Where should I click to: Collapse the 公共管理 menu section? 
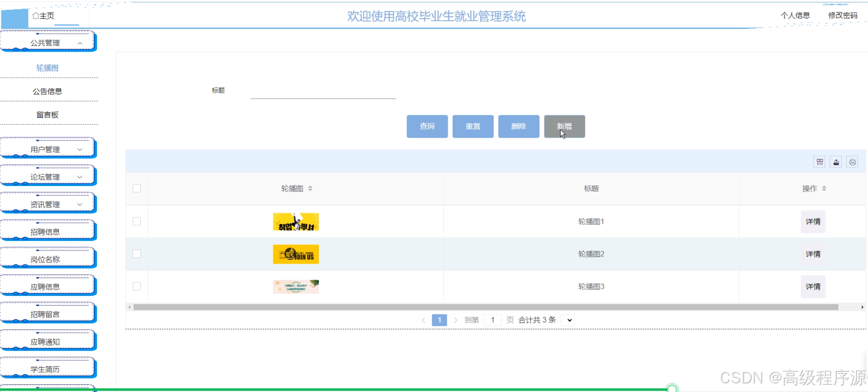[48, 42]
